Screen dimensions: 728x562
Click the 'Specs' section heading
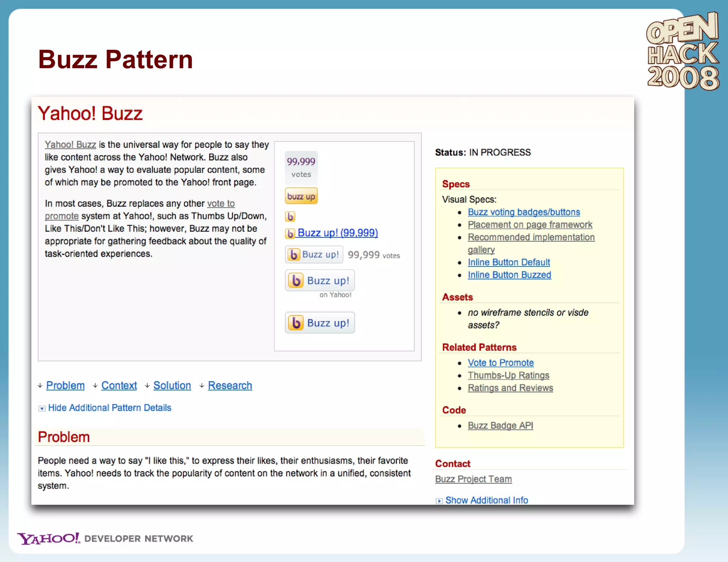point(456,184)
